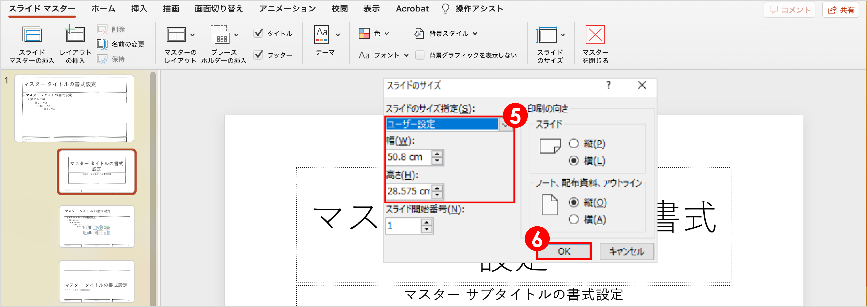Increase slide start number stepper
Viewport: 868px width, 307px height.
click(x=427, y=222)
